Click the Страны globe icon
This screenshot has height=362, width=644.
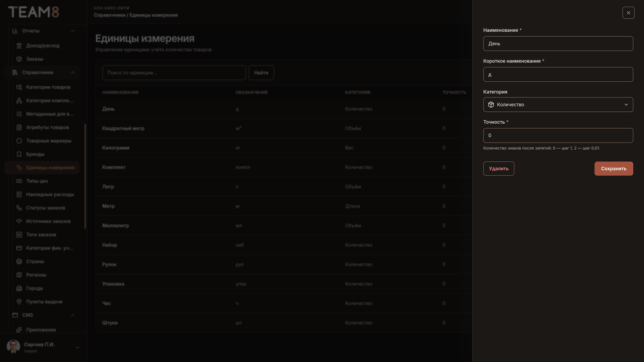click(19, 261)
